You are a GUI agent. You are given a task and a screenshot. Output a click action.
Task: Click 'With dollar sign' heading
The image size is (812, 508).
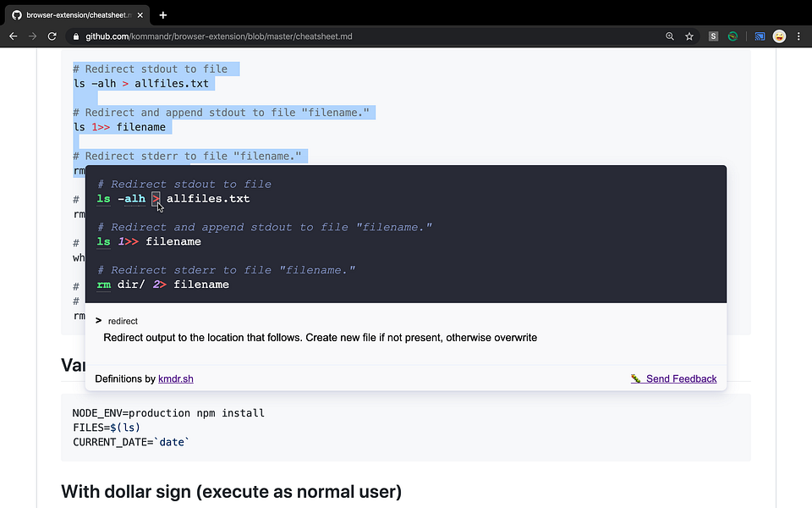232,491
